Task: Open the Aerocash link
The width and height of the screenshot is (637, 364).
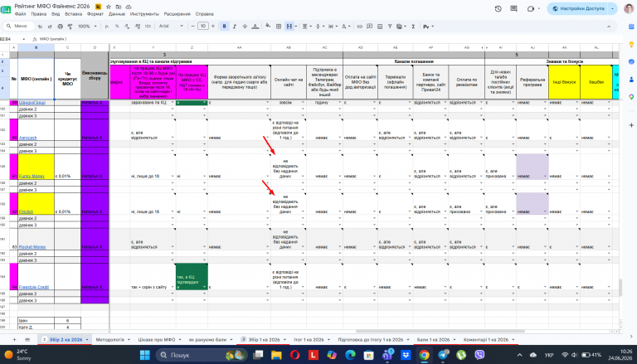Action: [28, 138]
